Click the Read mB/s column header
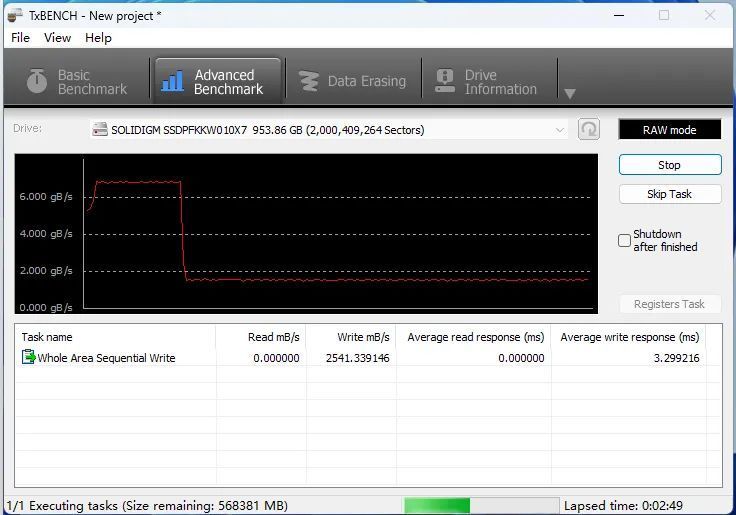Viewport: 736px width, 515px height. click(x=261, y=337)
